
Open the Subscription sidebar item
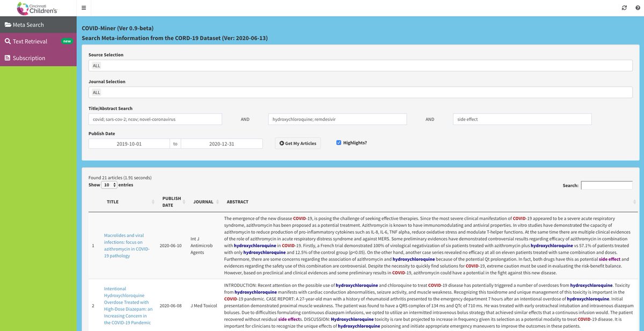click(38, 58)
